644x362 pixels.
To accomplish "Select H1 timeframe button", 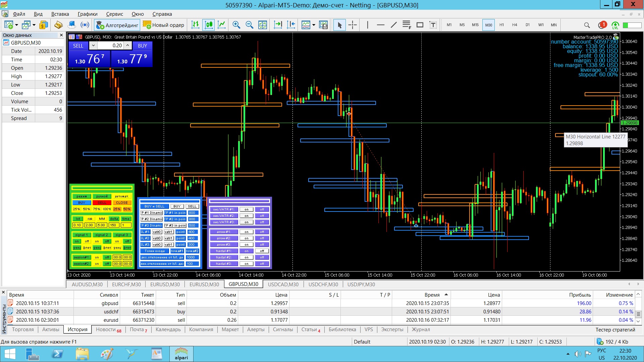I will pos(501,25).
